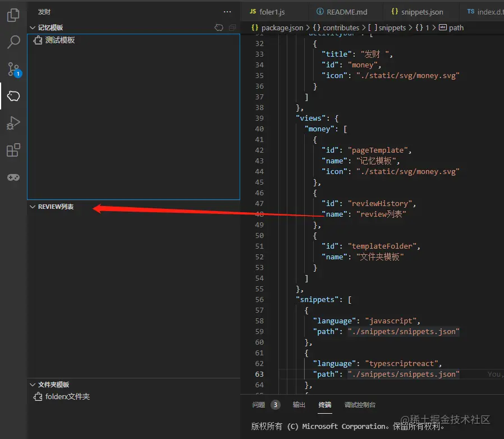Click the "文件夹模板" value on line 52
This screenshot has width=504, height=439.
pos(380,257)
